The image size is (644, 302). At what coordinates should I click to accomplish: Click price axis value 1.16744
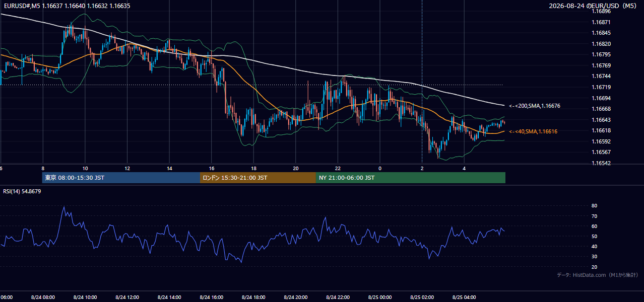click(x=602, y=76)
